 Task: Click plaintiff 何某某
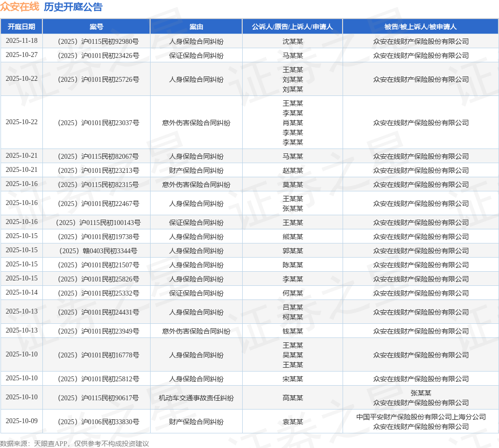(x=293, y=293)
